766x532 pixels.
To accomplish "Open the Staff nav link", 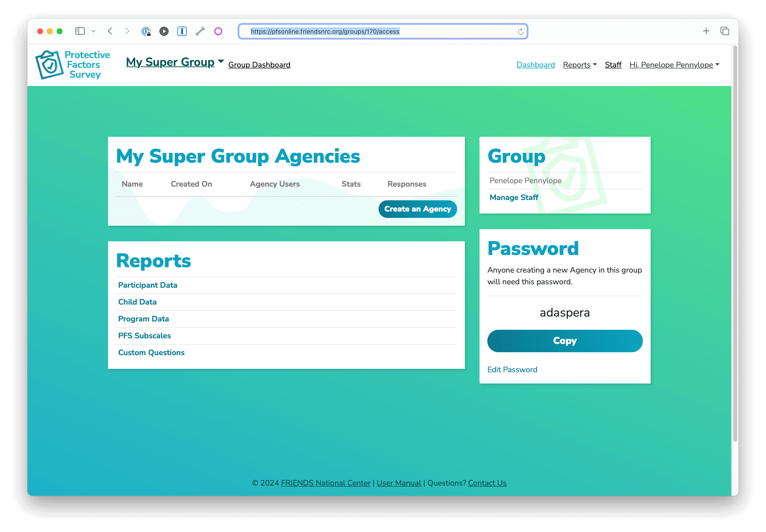I will click(x=613, y=65).
